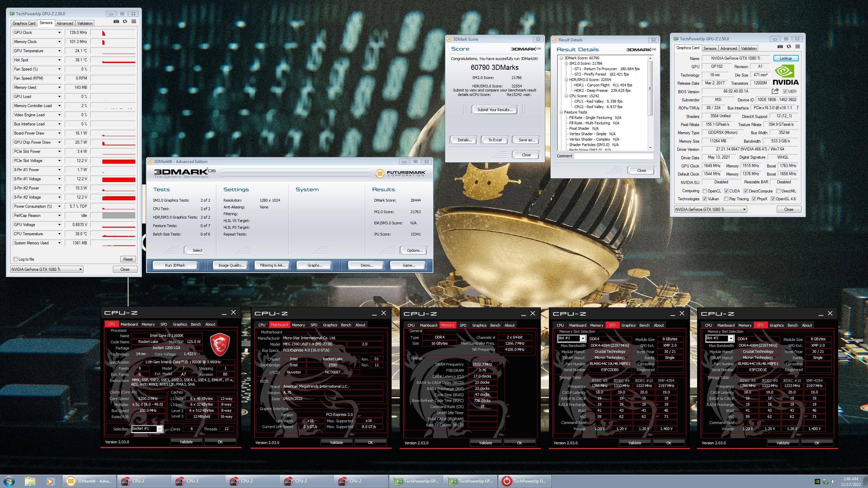Open Graphics tab in CPU-Z Mainboard window

[330, 325]
